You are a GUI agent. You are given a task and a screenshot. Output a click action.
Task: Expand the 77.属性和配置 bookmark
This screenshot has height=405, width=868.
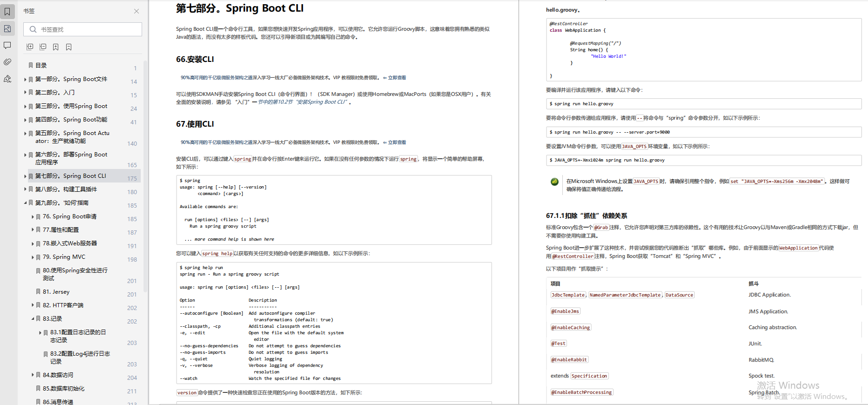click(33, 230)
